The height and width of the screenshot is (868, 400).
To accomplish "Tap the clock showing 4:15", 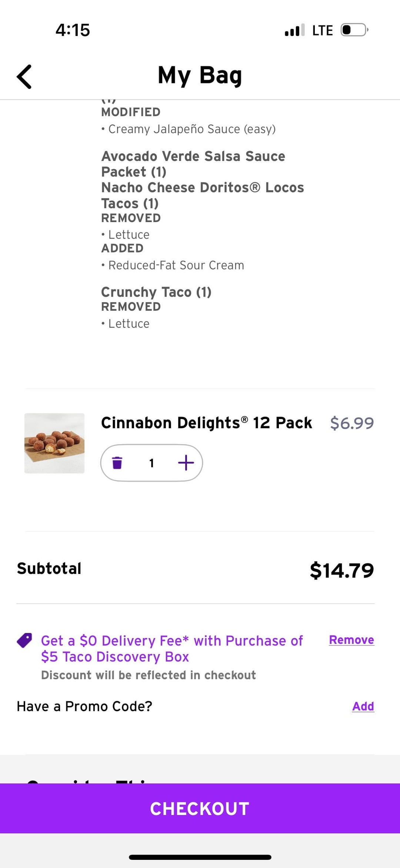I will point(73,30).
